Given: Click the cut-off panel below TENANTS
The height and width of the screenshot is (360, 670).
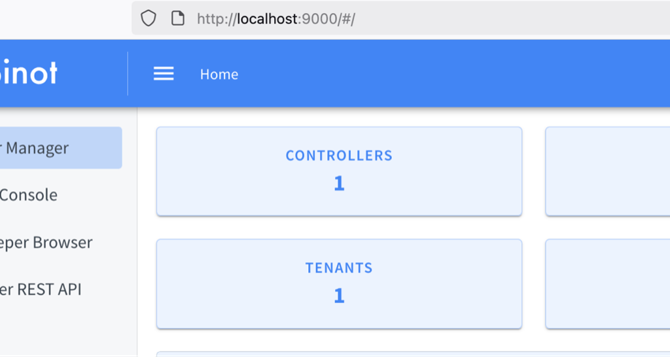Looking at the screenshot, I should click(413, 354).
